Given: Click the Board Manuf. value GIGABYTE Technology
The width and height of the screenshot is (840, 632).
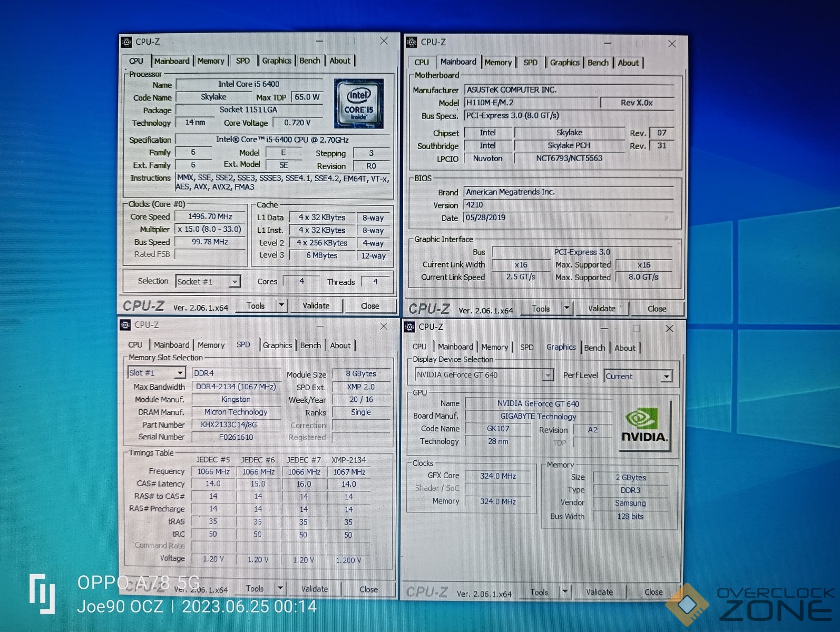Looking at the screenshot, I should click(538, 417).
